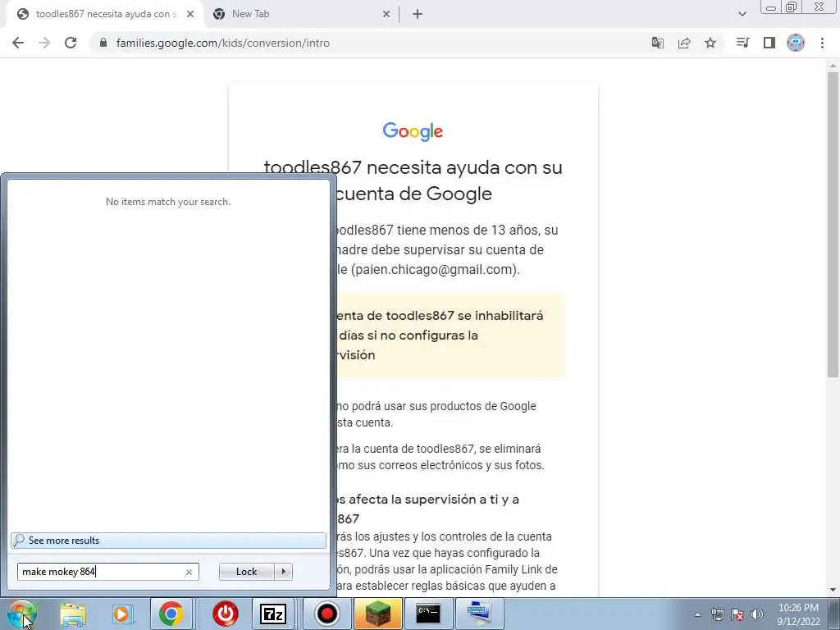Click the volume speaker tray icon
This screenshot has height=630, width=840.
click(757, 614)
